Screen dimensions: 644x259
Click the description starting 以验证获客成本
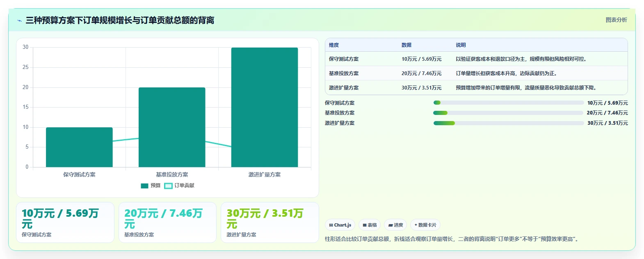[522, 59]
